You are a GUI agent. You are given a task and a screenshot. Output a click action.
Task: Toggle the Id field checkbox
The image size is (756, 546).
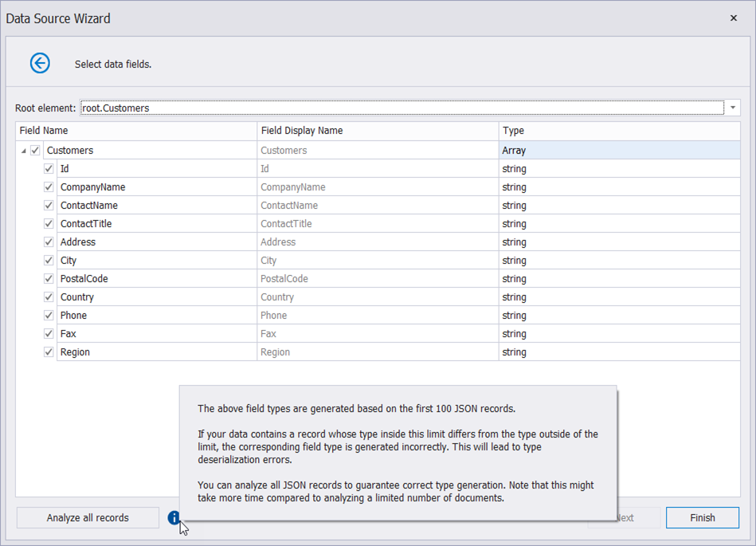click(x=49, y=169)
